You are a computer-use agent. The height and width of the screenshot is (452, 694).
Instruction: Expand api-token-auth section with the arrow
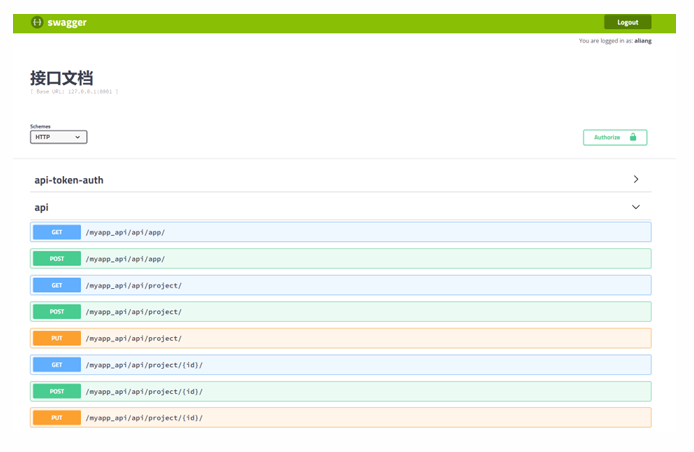(x=635, y=180)
